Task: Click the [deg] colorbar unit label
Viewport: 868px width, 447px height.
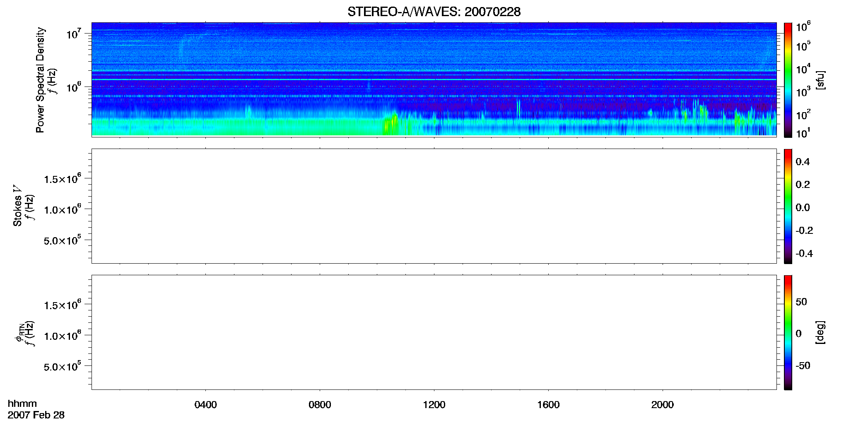Action: (x=820, y=332)
